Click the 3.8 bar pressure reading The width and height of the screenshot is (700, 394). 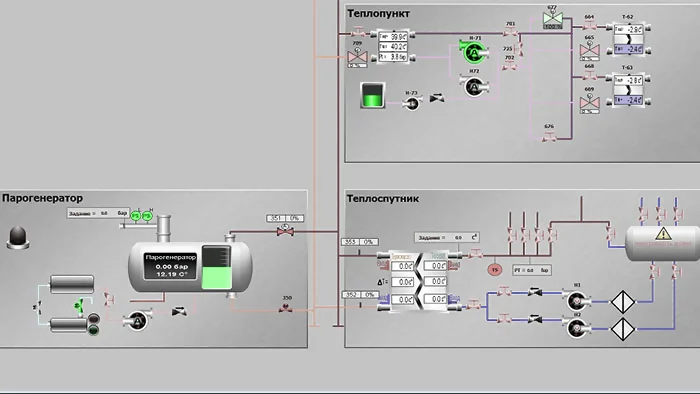[393, 57]
